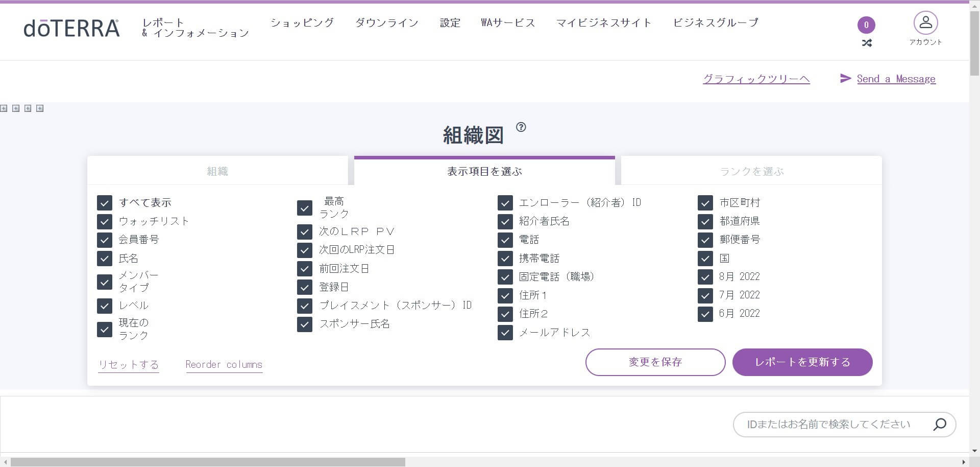The width and height of the screenshot is (980, 467).
Task: Uncheck the 国 checkbox
Action: (705, 259)
